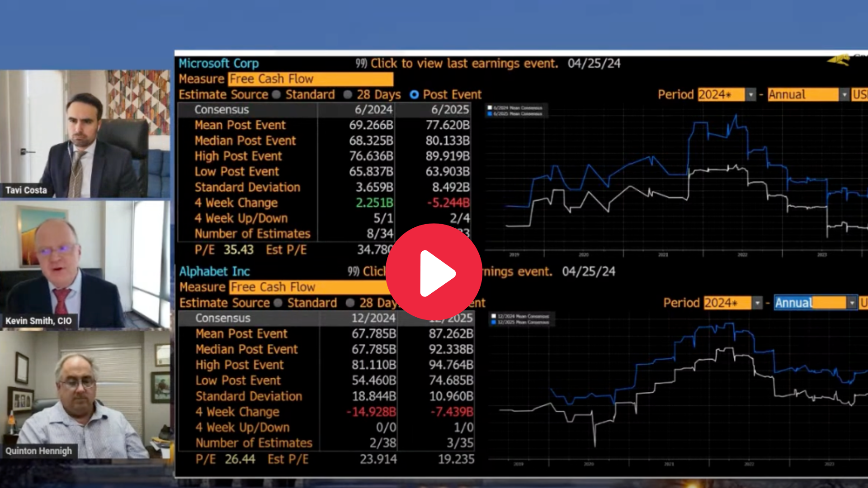Toggle 6/2025 Mean Consensus legend swatch
The image size is (868, 488).
pyautogui.click(x=490, y=114)
